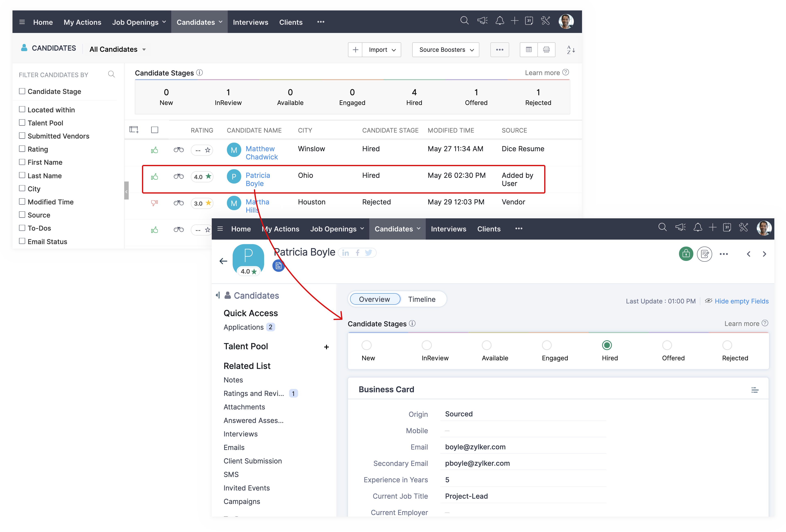Screen dimensions: 786x532
Task: Click search icon beside Filter Candidates By
Action: pos(111,74)
